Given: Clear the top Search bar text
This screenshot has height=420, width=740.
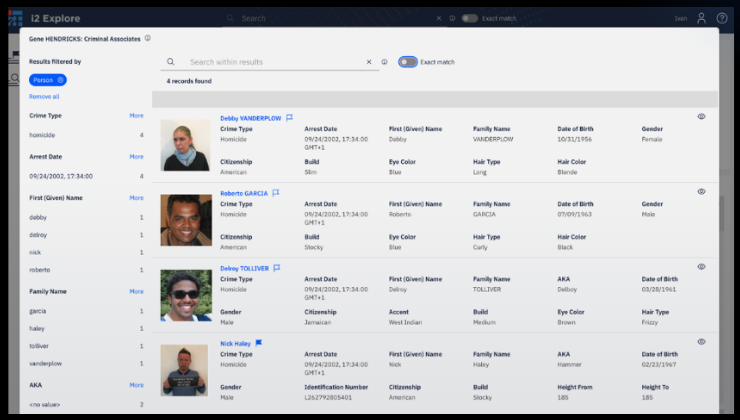Looking at the screenshot, I should click(438, 18).
